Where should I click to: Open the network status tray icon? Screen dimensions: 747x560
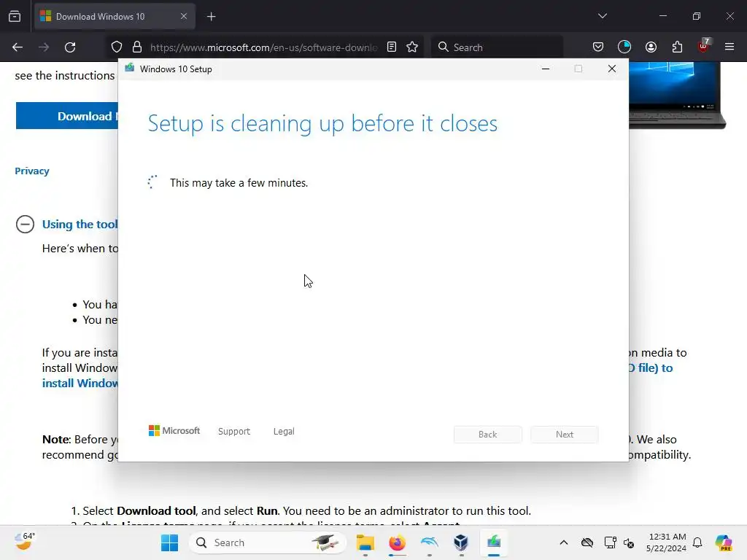(x=610, y=542)
